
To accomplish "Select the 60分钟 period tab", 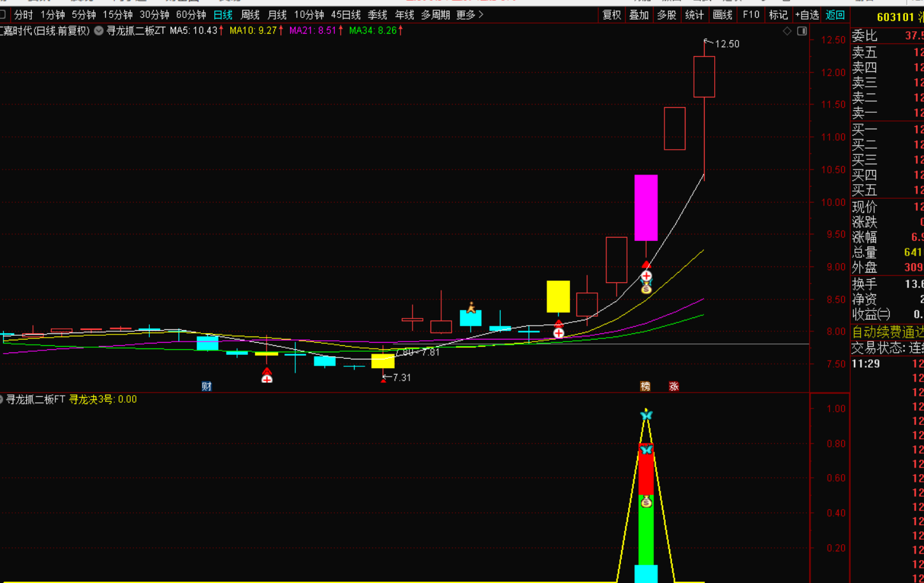I will point(191,15).
